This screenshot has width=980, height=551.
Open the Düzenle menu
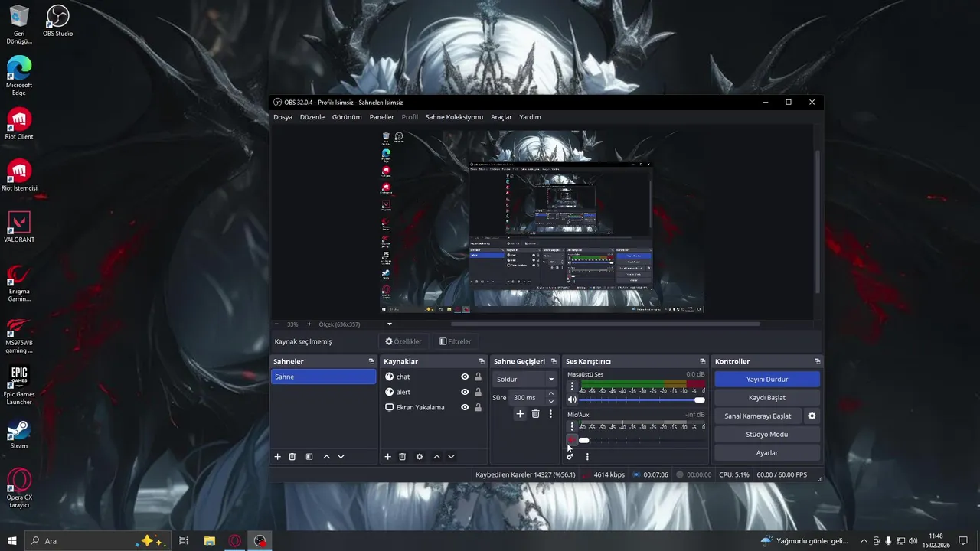[x=312, y=117]
